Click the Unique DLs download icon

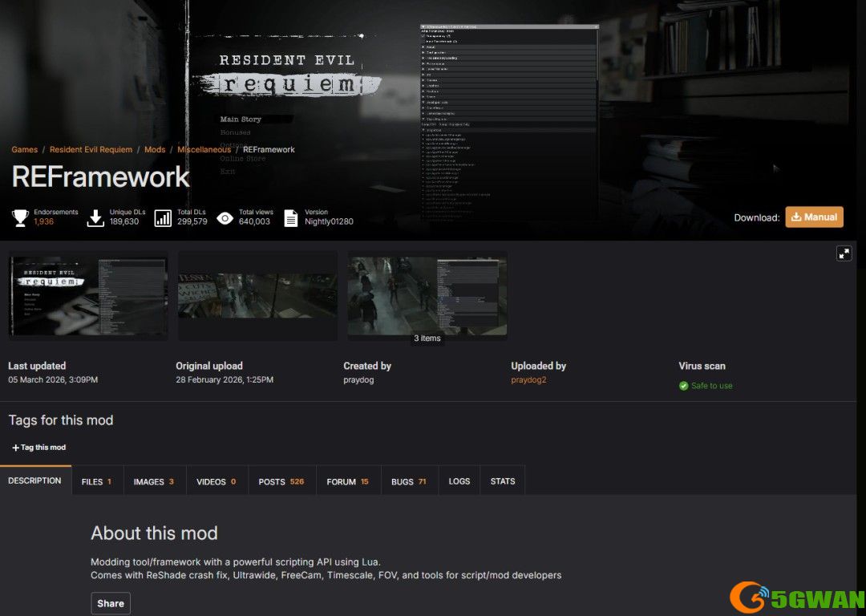pos(95,217)
